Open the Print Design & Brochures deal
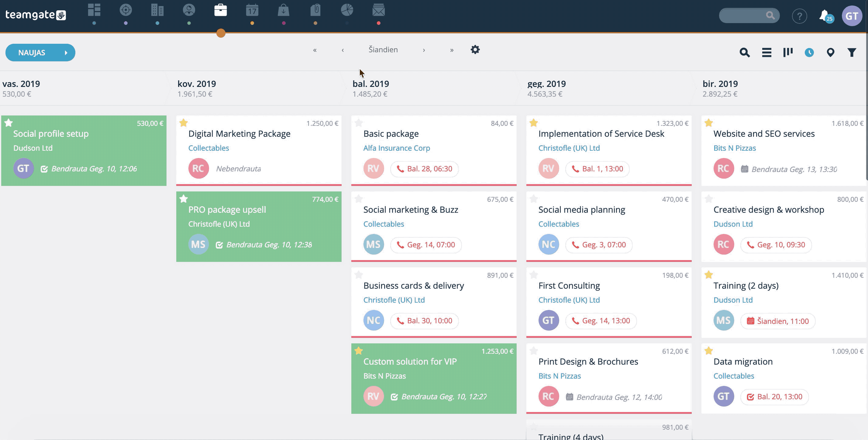868x440 pixels. point(588,362)
